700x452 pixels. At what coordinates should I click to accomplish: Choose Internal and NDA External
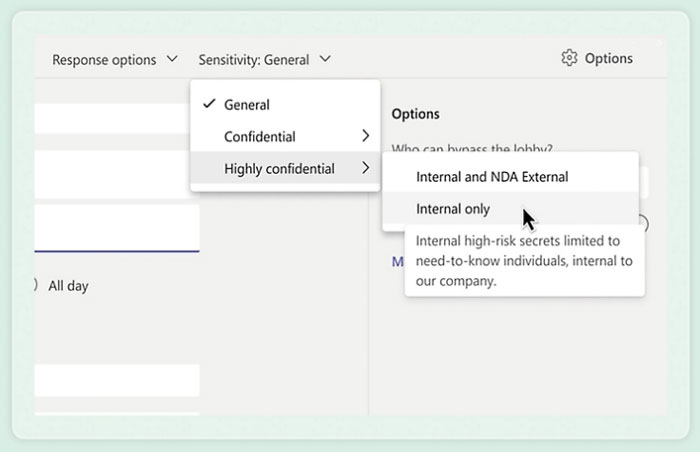(x=510, y=176)
